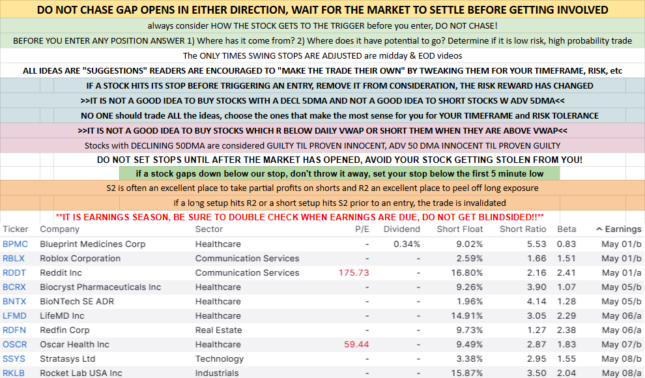Sort by the Short Ratio column header

click(x=523, y=229)
